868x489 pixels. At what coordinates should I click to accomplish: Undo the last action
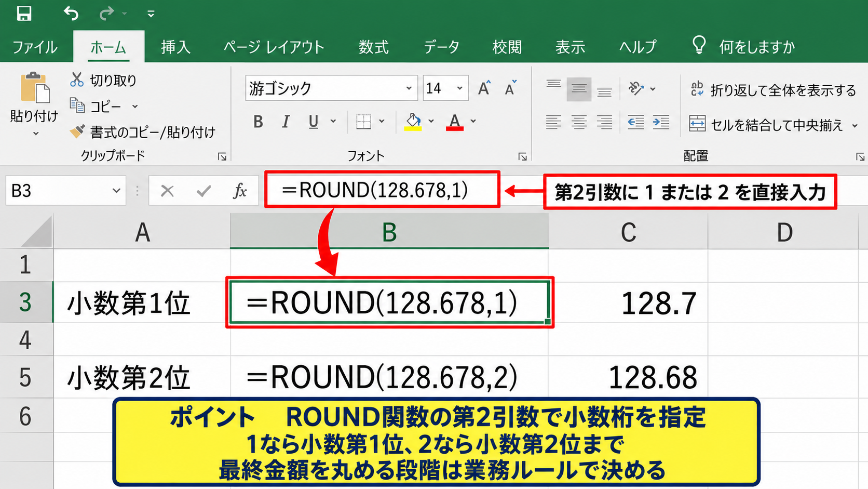coord(71,13)
